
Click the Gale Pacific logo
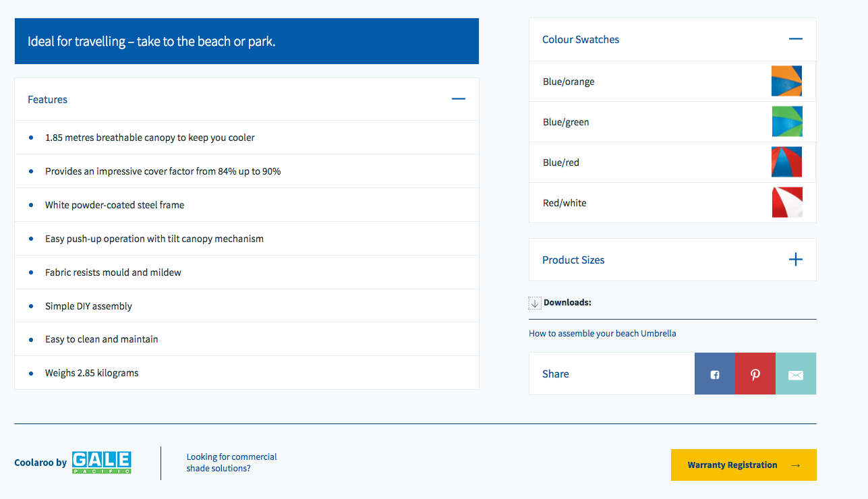pos(101,463)
